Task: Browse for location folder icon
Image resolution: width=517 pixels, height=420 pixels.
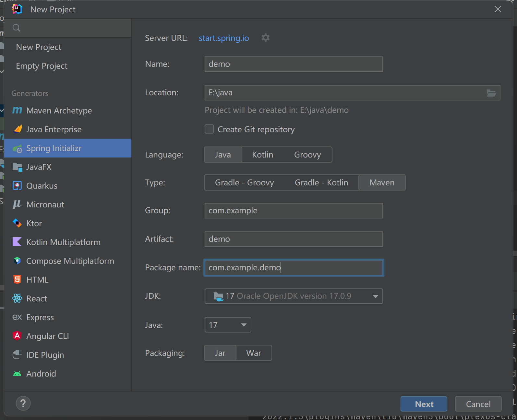Action: pos(491,93)
